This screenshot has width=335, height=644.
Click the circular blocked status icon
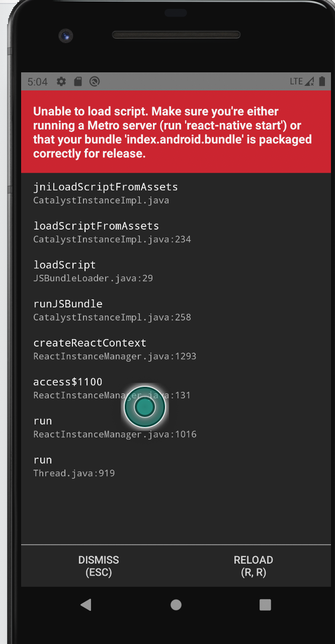pyautogui.click(x=94, y=81)
